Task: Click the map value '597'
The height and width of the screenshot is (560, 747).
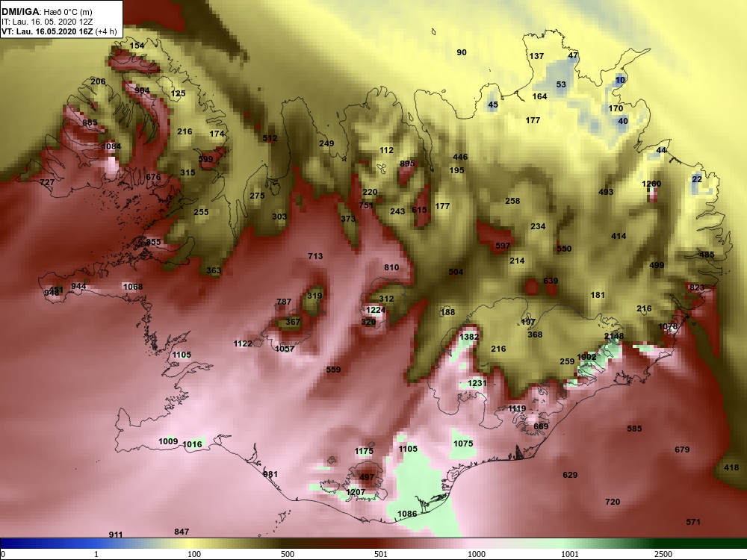Action: click(x=503, y=246)
